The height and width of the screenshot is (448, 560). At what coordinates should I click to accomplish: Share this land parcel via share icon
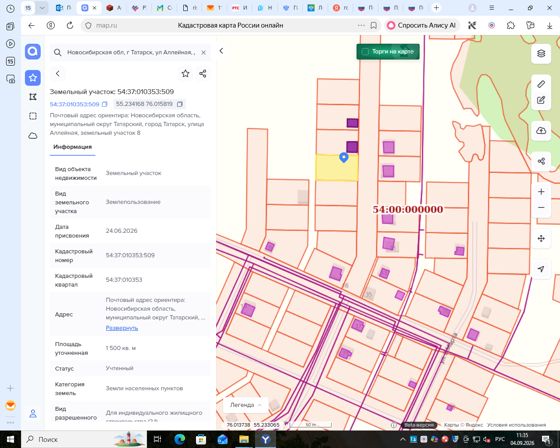pyautogui.click(x=203, y=74)
